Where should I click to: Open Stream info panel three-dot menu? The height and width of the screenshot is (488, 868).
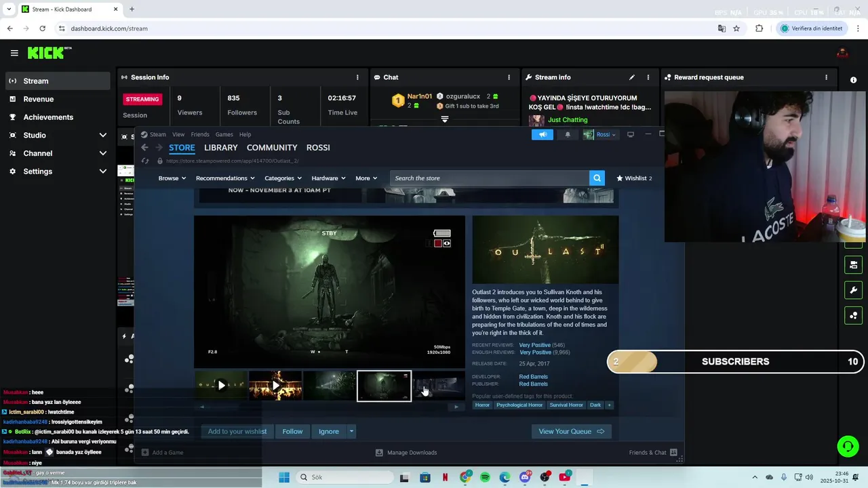coord(648,77)
